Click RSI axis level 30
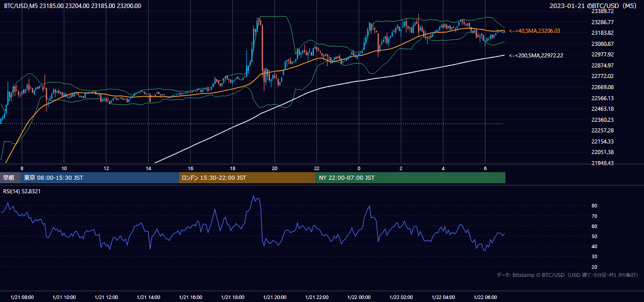 pos(595,257)
